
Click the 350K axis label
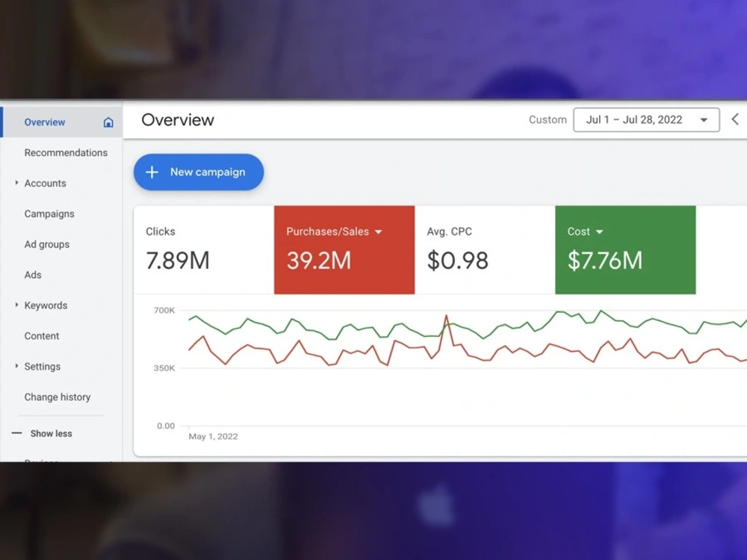(164, 368)
